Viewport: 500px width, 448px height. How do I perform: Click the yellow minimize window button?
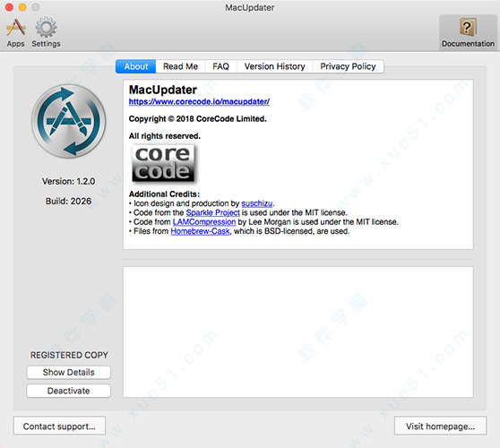point(22,7)
